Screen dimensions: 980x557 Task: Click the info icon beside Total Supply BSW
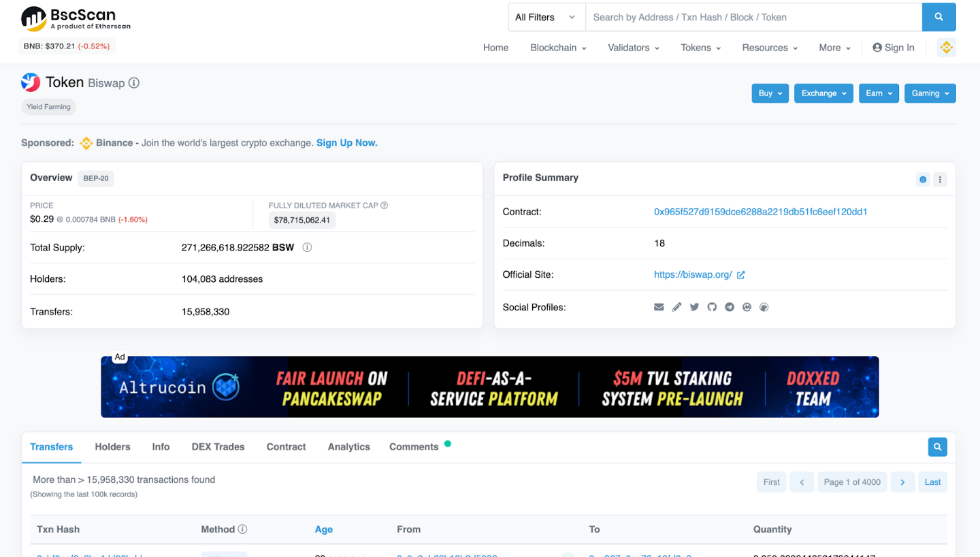click(x=307, y=247)
